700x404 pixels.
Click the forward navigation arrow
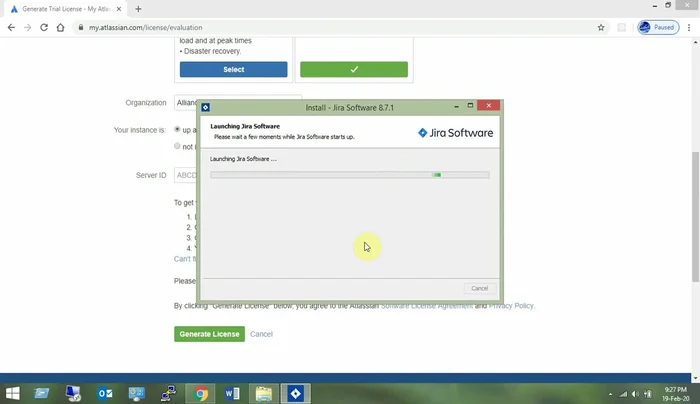pyautogui.click(x=28, y=28)
